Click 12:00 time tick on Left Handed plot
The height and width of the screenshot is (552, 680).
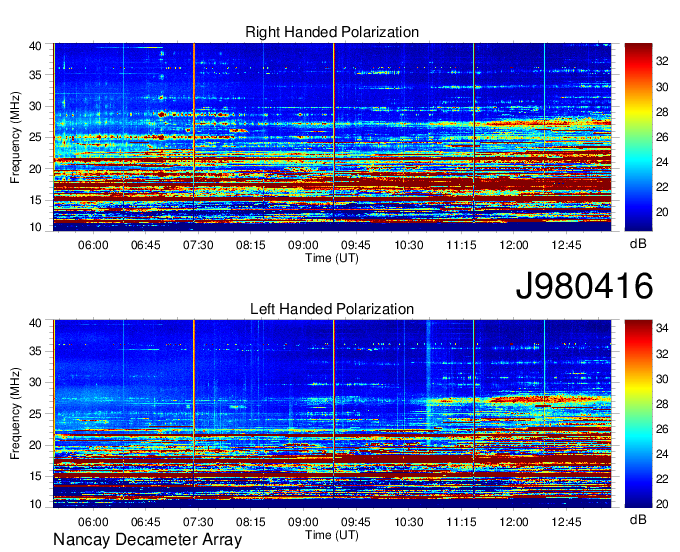514,522
